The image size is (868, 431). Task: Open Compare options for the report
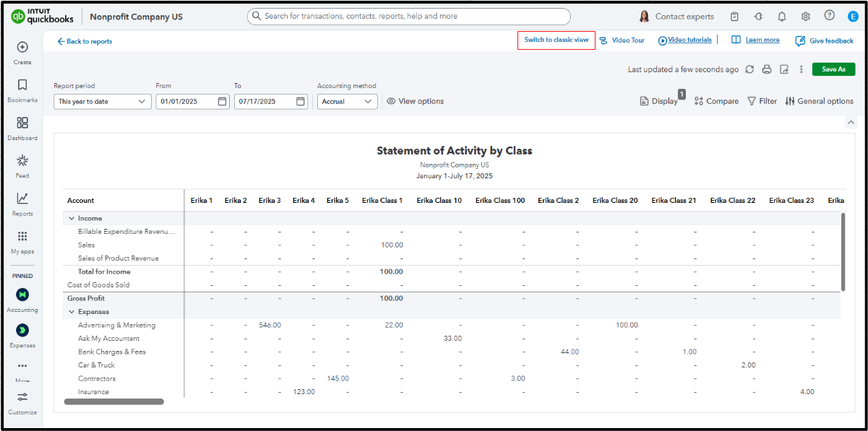(x=716, y=101)
